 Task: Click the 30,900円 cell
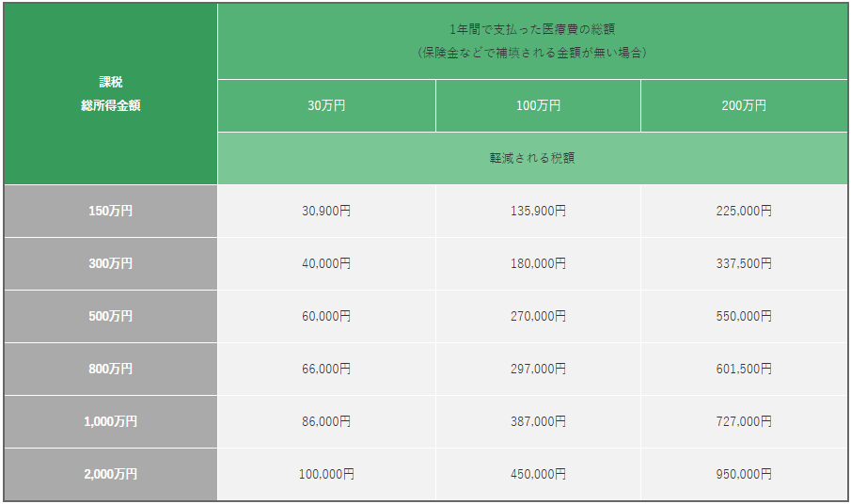coord(326,211)
